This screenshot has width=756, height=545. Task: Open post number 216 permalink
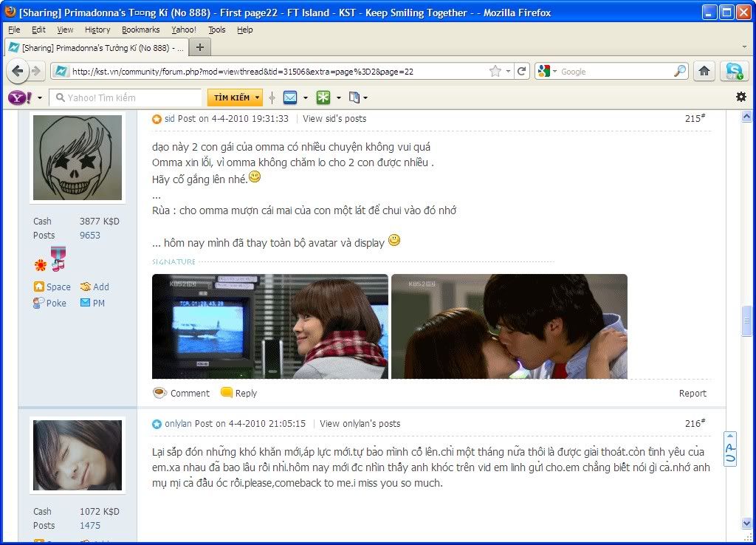point(695,423)
